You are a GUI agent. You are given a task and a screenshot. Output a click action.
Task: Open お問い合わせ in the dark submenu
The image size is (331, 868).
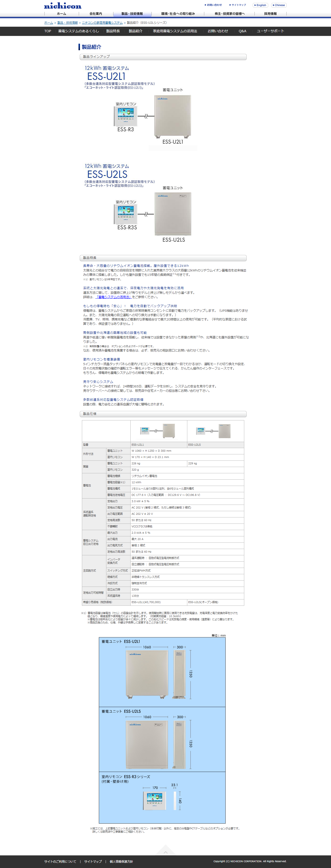218,31
